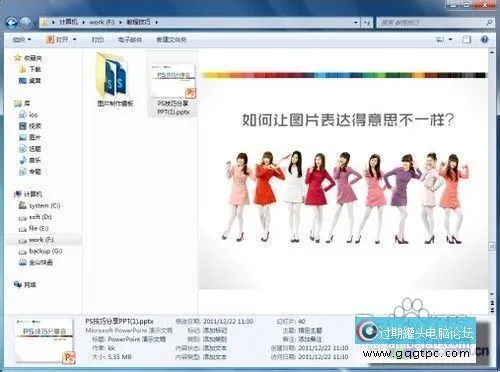Select the backup (G:) drive
Viewport: 500px width, 372px height.
(40, 251)
